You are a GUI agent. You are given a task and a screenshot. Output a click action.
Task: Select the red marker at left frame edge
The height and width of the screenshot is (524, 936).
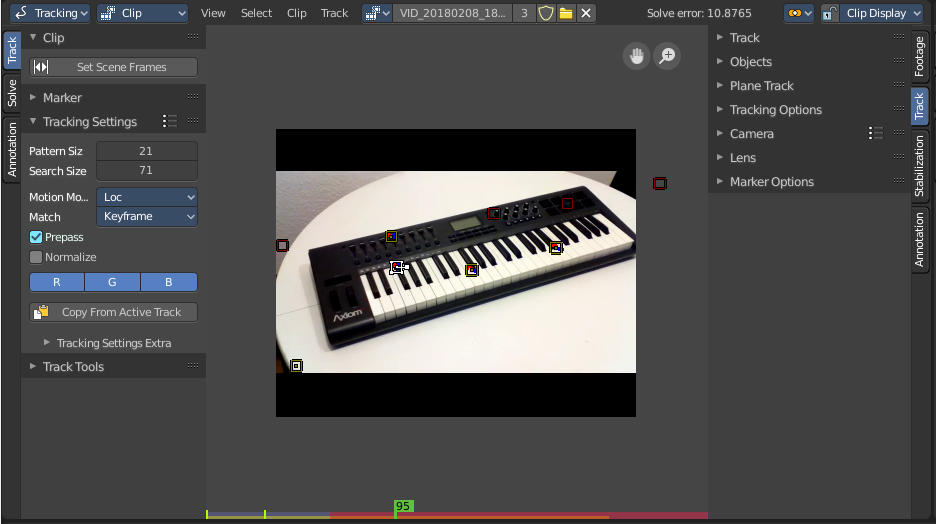click(x=282, y=245)
